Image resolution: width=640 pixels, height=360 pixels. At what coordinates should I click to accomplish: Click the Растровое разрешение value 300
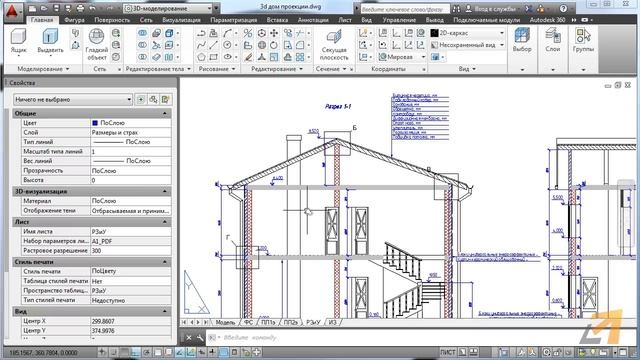(131, 251)
